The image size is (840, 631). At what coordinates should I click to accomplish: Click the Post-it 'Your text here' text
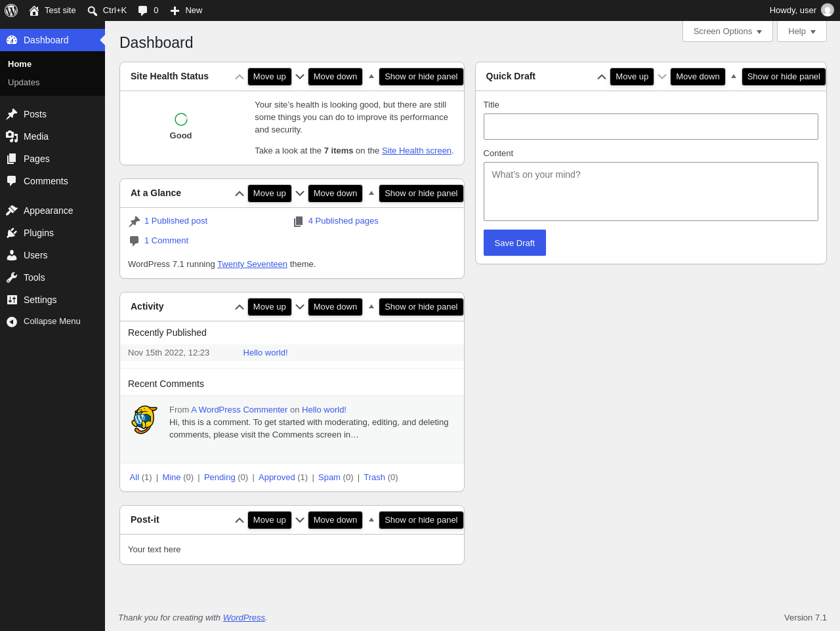[x=154, y=550]
